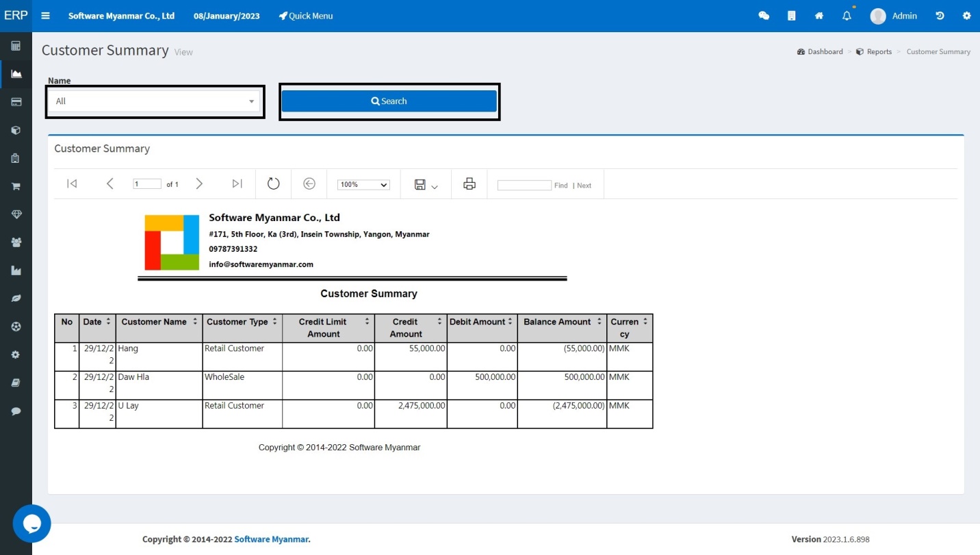The image size is (980, 555).
Task: Go to home via house icon
Action: tap(819, 16)
